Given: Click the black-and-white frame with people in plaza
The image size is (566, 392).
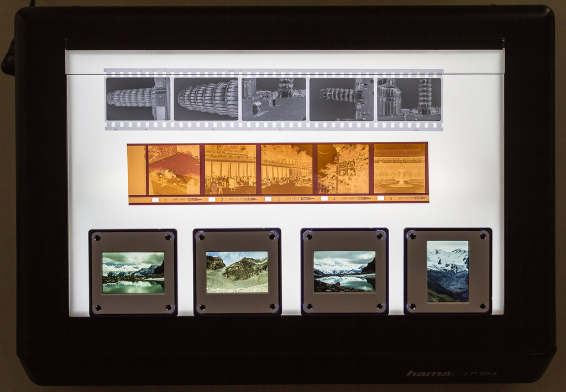Looking at the screenshot, I should click(x=274, y=99).
